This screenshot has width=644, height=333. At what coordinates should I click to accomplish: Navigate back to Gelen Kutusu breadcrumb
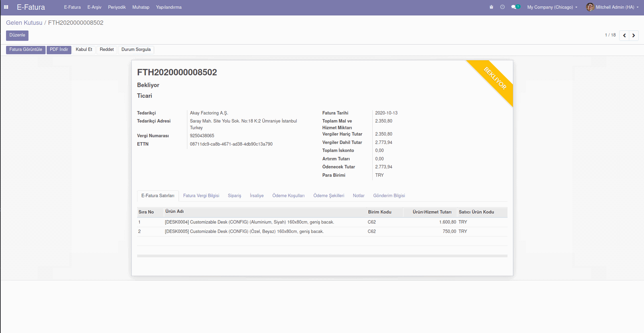24,23
